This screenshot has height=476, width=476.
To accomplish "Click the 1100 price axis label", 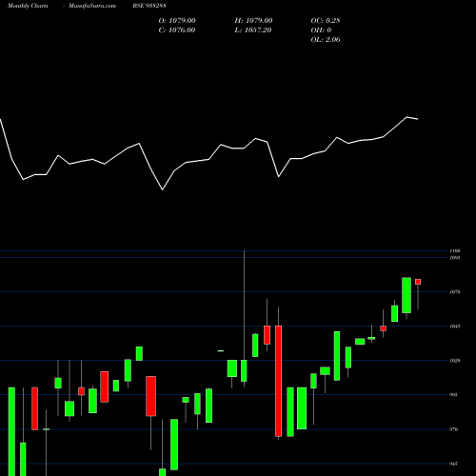I will [x=455, y=250].
